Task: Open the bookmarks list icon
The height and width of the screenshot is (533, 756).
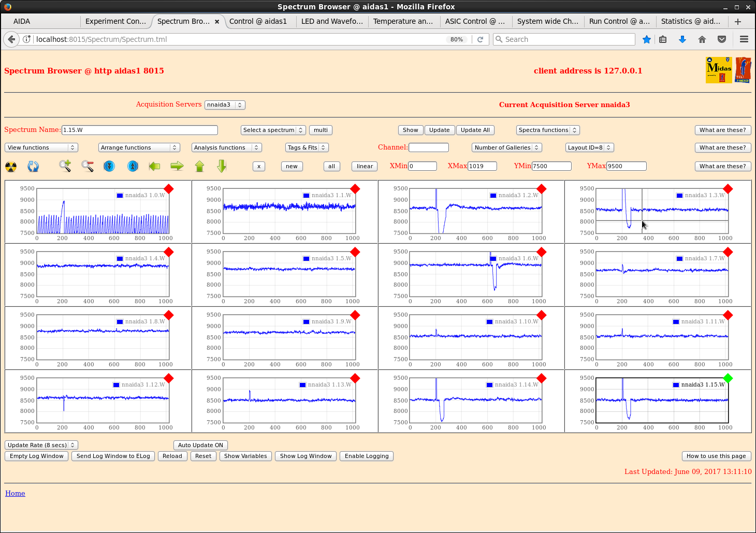Action: [663, 39]
